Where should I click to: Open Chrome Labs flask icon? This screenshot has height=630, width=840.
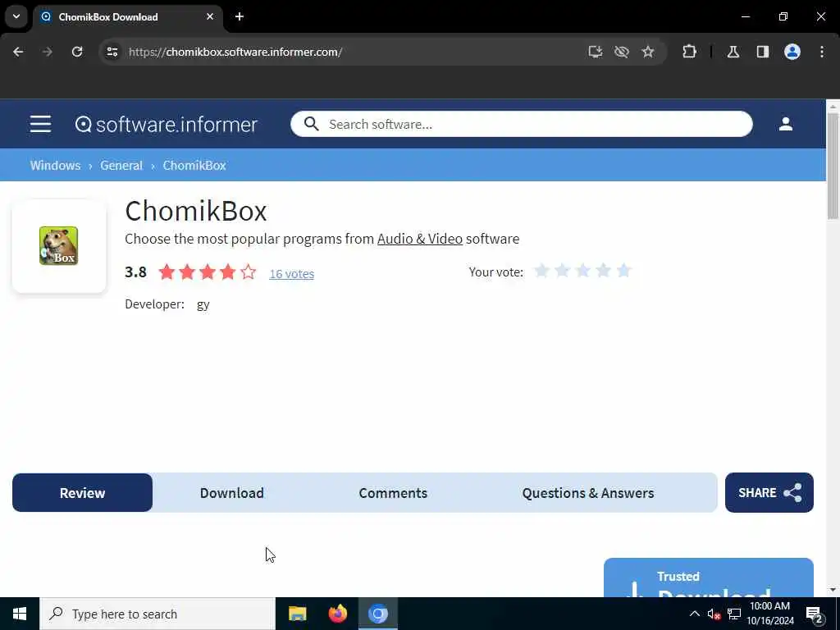pyautogui.click(x=733, y=52)
